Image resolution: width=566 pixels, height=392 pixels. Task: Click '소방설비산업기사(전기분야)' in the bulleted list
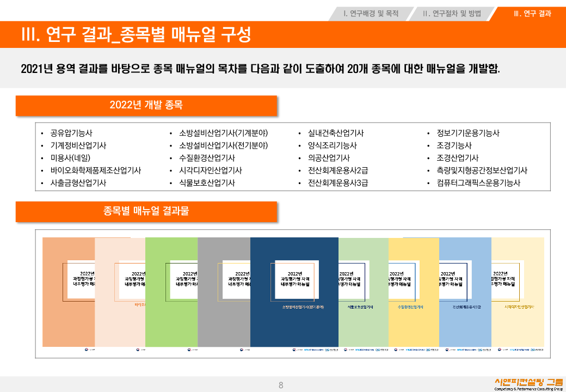point(224,145)
